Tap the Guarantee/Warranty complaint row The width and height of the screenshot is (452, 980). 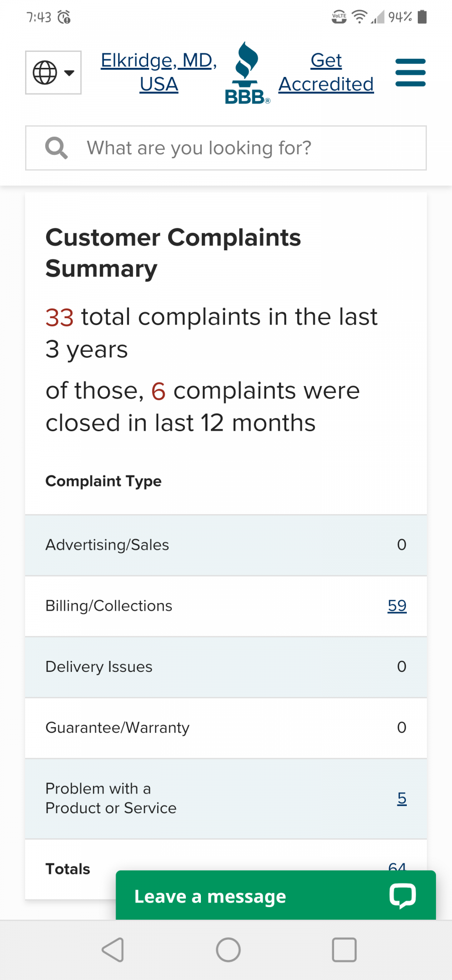[226, 728]
